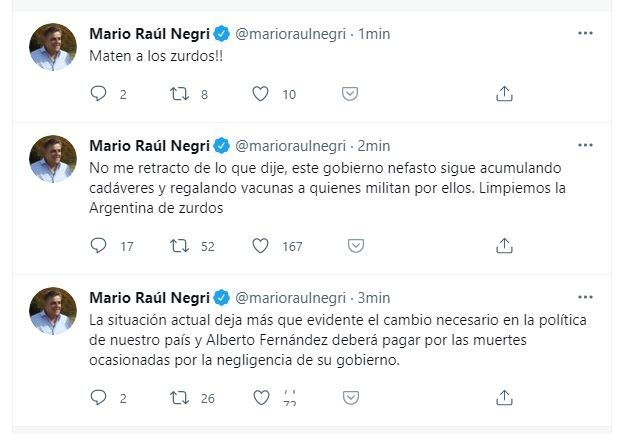Open Mario Raúl Negri's name on the first tweet

(x=150, y=34)
